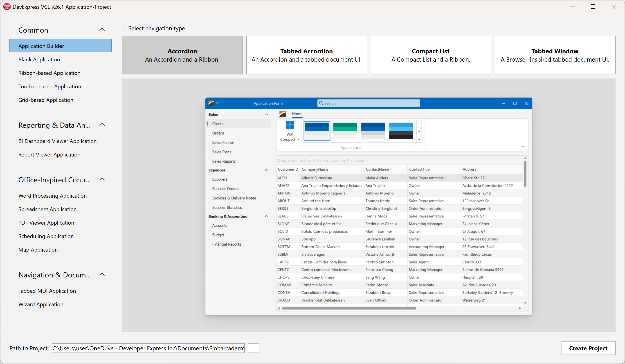The width and height of the screenshot is (625, 364).
Task: Select Tabbed Accordion navigation type
Action: coord(307,55)
